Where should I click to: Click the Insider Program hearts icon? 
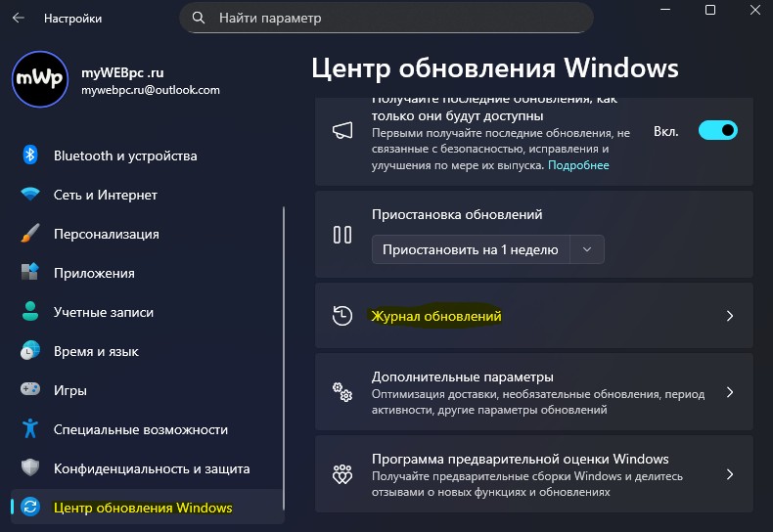(342, 474)
